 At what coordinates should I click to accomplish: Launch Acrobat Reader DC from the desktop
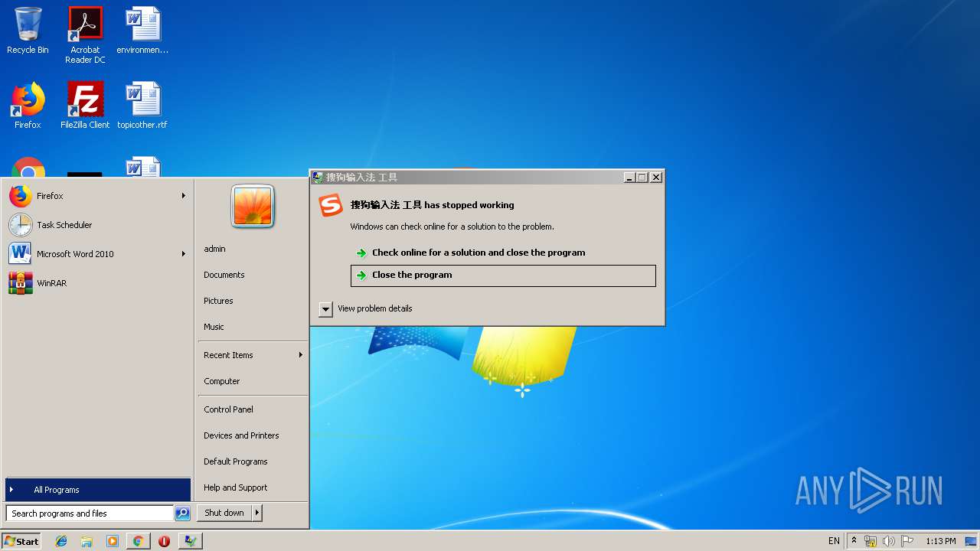point(85,34)
